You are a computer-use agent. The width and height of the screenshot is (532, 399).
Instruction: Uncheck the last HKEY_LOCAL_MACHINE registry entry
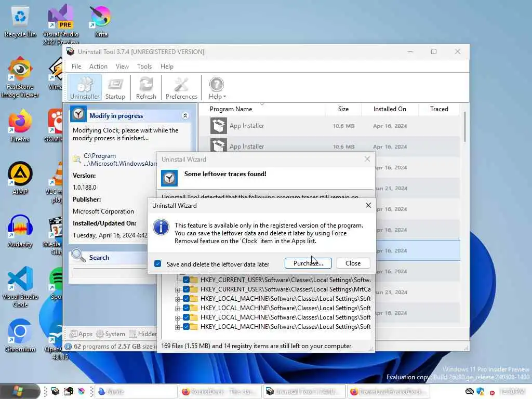pyautogui.click(x=186, y=326)
